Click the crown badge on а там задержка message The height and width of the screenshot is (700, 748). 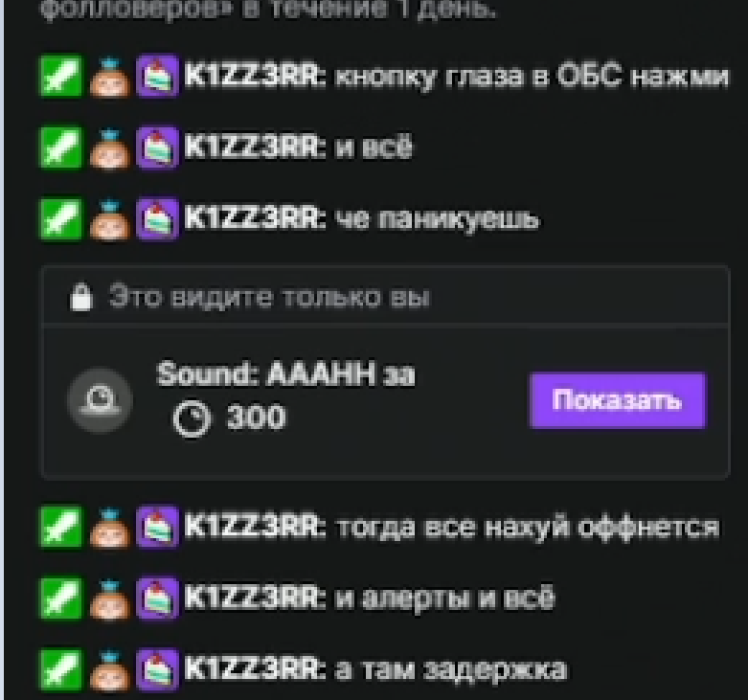[x=110, y=669]
